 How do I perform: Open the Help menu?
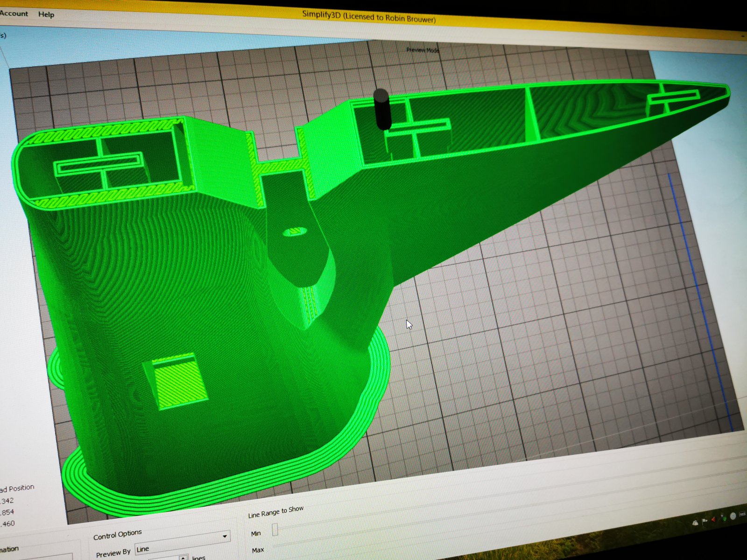click(x=46, y=14)
